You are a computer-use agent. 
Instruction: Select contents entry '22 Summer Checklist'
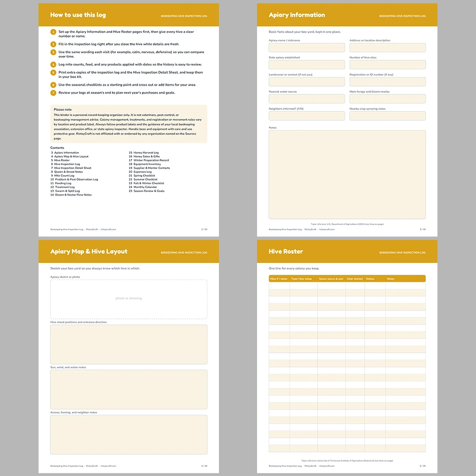(x=143, y=179)
